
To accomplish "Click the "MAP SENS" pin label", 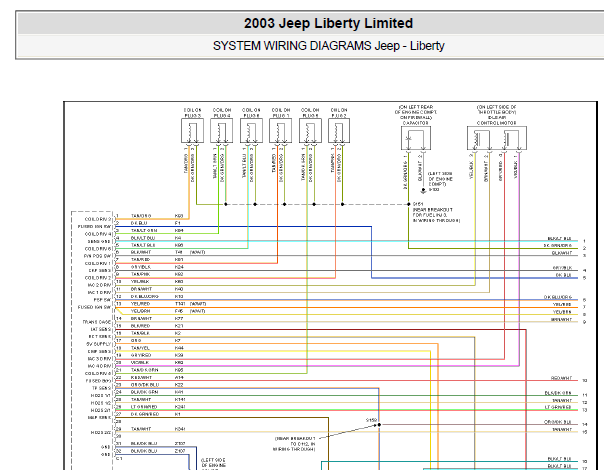I will 99,417.
